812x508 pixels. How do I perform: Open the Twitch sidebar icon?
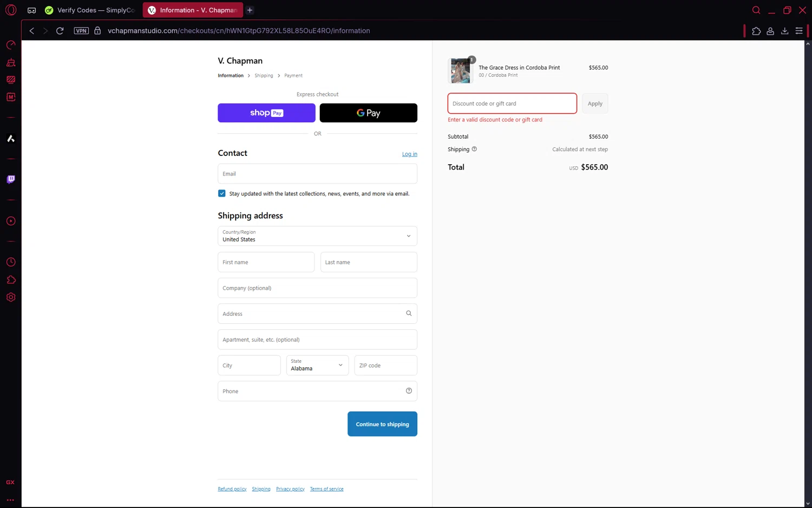pos(11,179)
